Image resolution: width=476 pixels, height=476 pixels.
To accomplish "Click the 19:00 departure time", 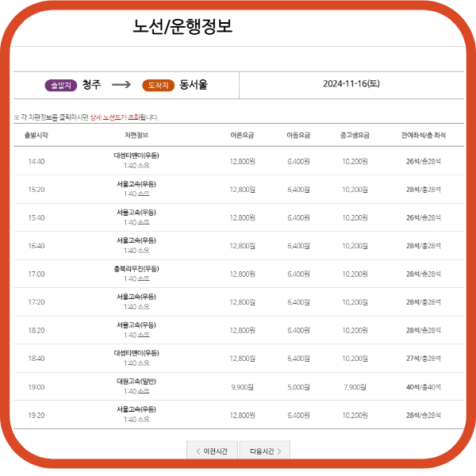I will [x=36, y=387].
